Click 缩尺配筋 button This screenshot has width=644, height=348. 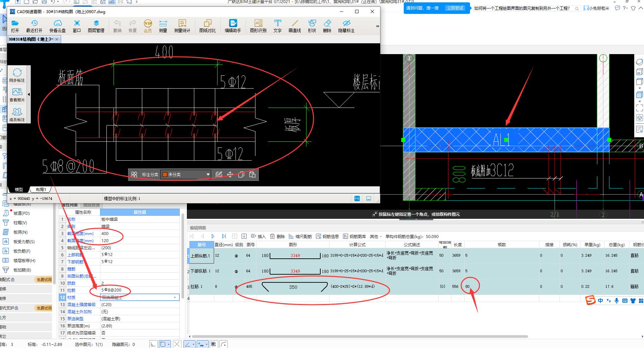point(300,236)
